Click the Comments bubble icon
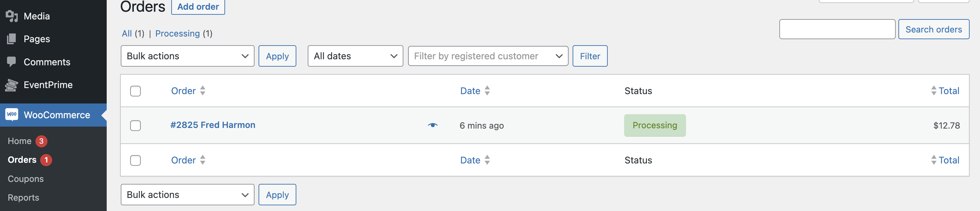This screenshot has height=211, width=980. [x=12, y=62]
